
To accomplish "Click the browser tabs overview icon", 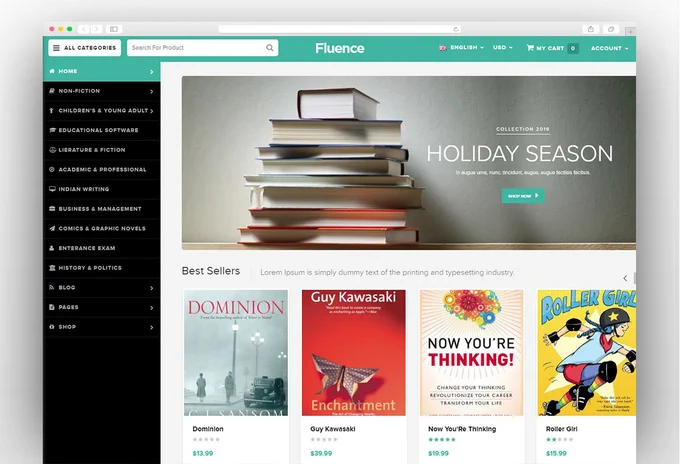I will (x=611, y=29).
